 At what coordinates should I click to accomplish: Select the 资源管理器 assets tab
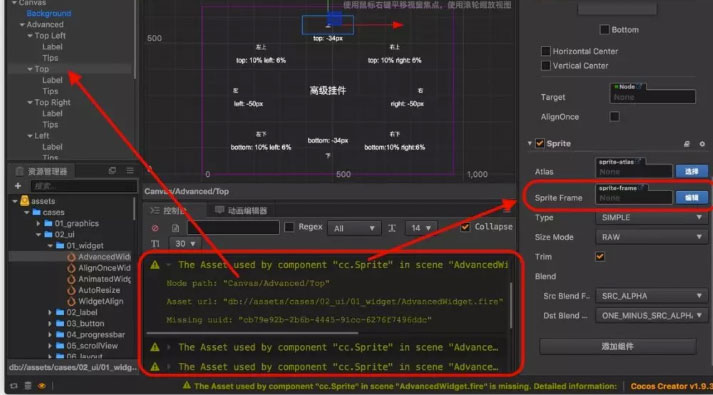click(x=42, y=171)
